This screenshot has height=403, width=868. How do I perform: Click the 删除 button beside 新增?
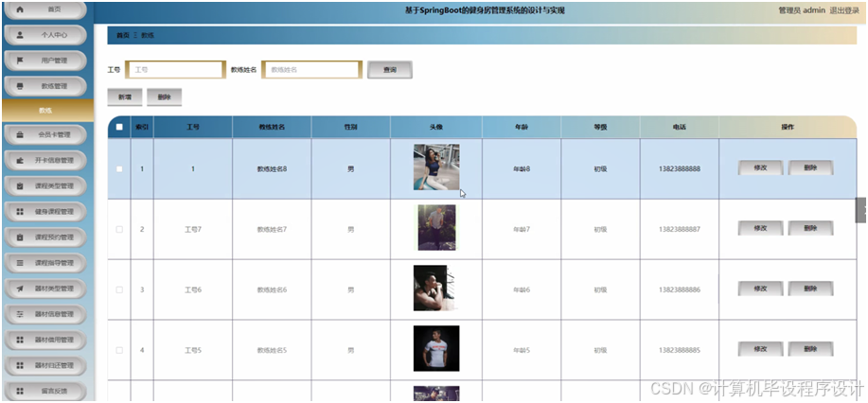tap(164, 96)
